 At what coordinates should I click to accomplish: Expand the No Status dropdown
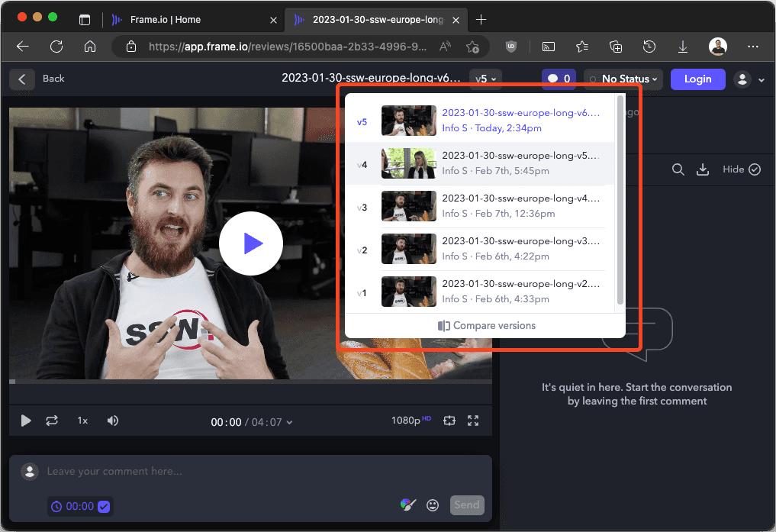[624, 79]
